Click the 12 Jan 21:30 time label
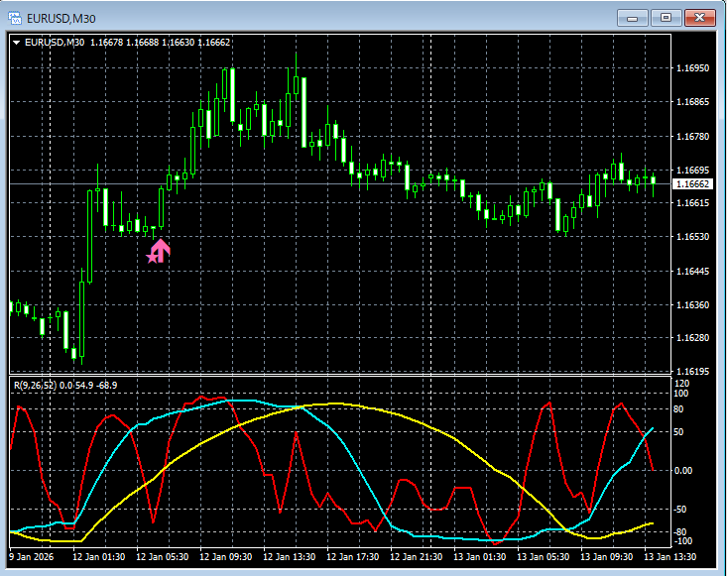728x576 pixels. pyautogui.click(x=416, y=556)
